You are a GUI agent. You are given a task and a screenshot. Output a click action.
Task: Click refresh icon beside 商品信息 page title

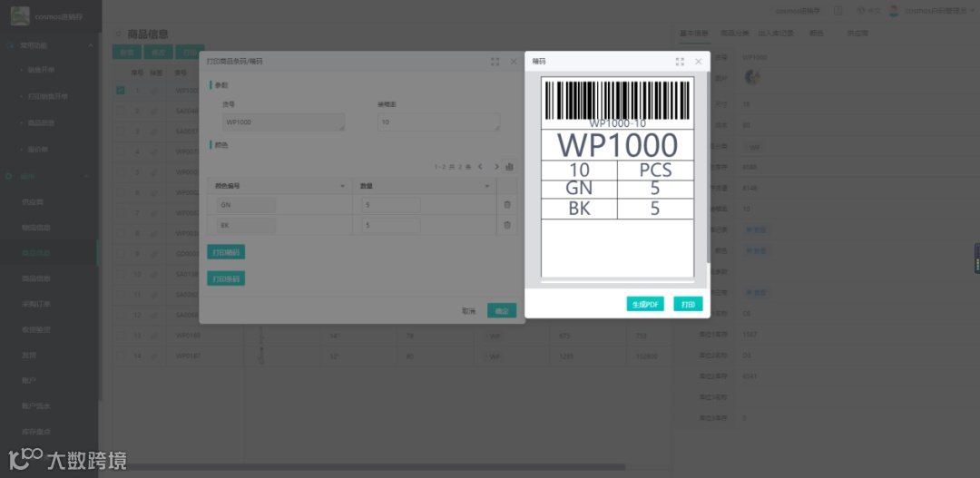pos(118,34)
